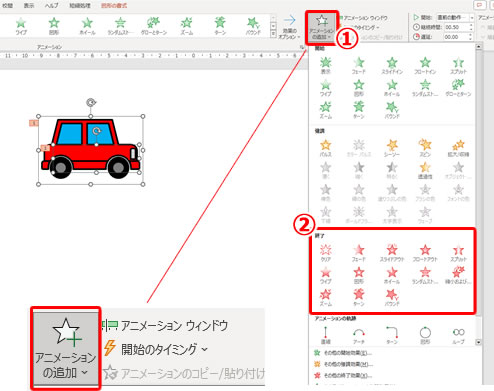
Task: Pick ランダムストライプ in the 終了 effects section
Action: (x=425, y=275)
